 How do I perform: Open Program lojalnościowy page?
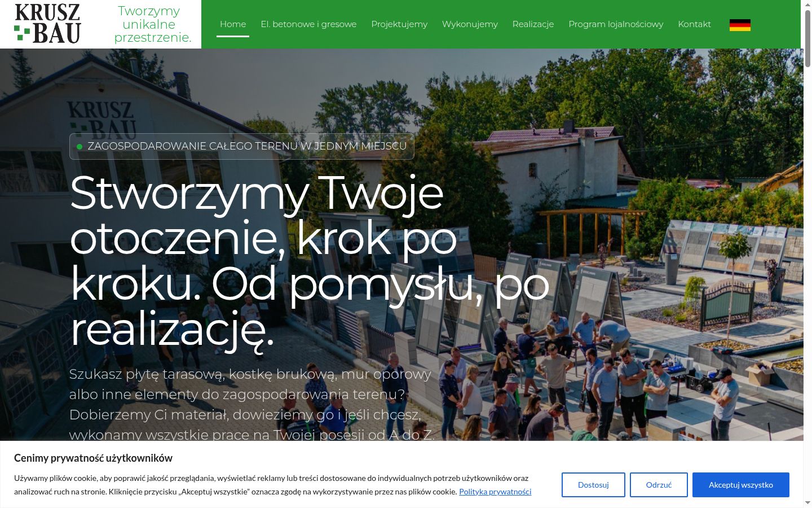[616, 24]
